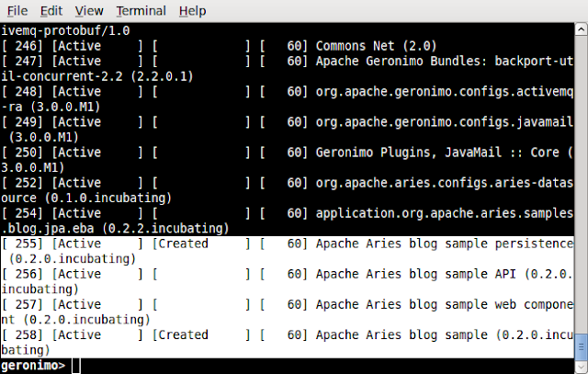The image size is (588, 374).
Task: Click bundle 256 Apache Aries blog sample API
Action: (288, 281)
